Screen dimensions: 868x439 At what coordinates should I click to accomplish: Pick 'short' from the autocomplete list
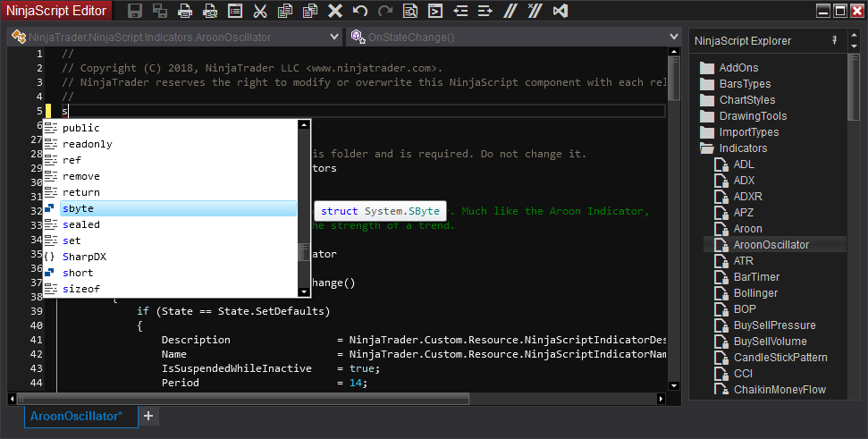[178, 273]
